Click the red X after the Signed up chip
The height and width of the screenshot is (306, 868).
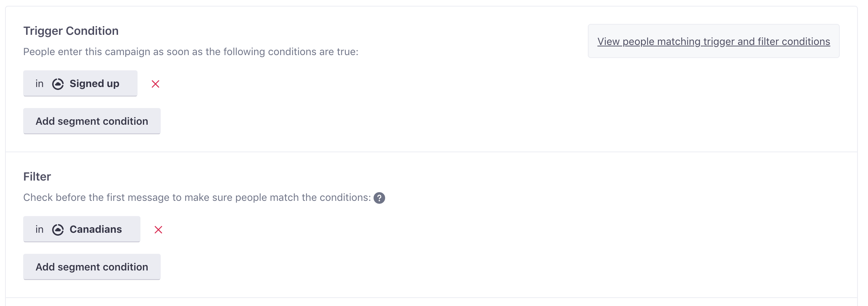tap(156, 84)
